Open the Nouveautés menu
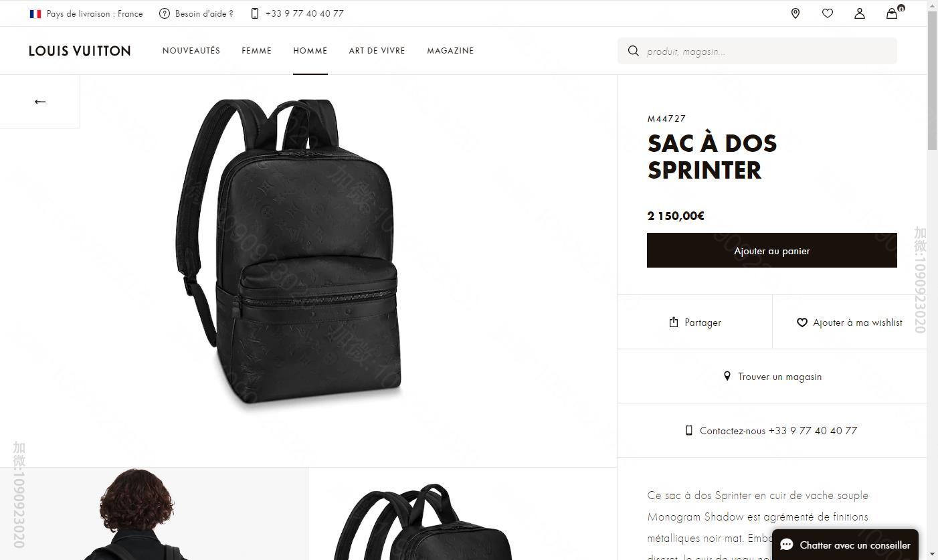 pos(191,51)
